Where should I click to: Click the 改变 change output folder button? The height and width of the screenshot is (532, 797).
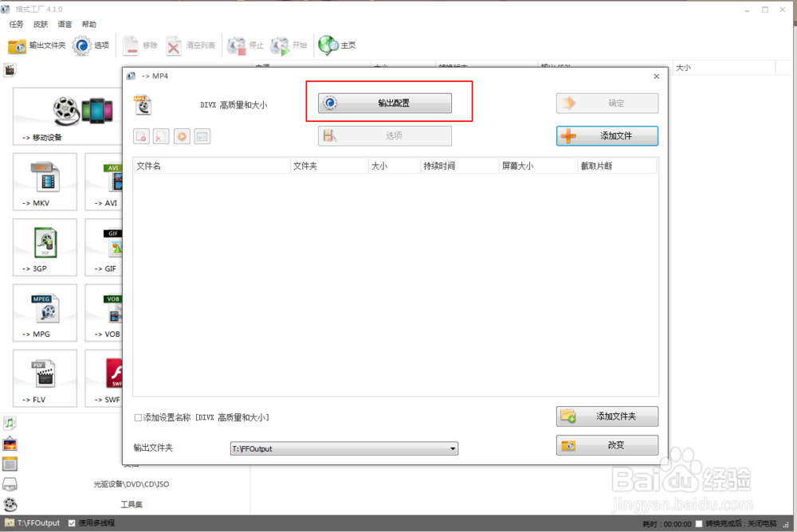click(607, 445)
